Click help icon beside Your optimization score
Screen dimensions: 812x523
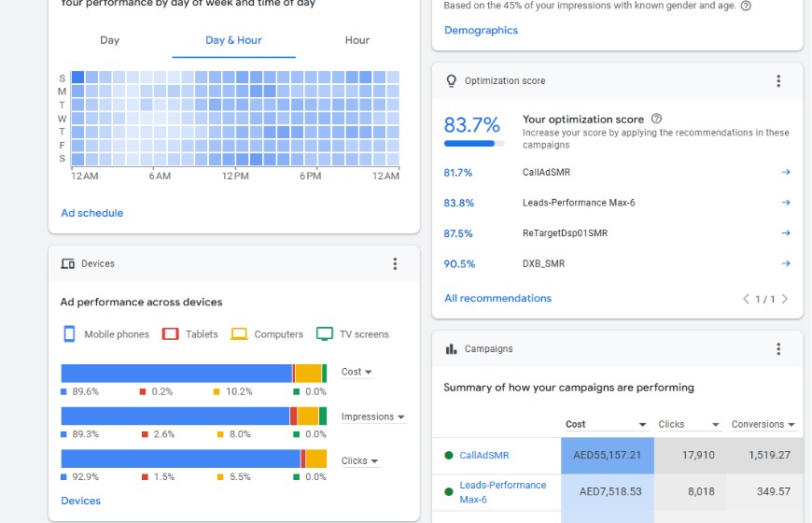(x=656, y=120)
